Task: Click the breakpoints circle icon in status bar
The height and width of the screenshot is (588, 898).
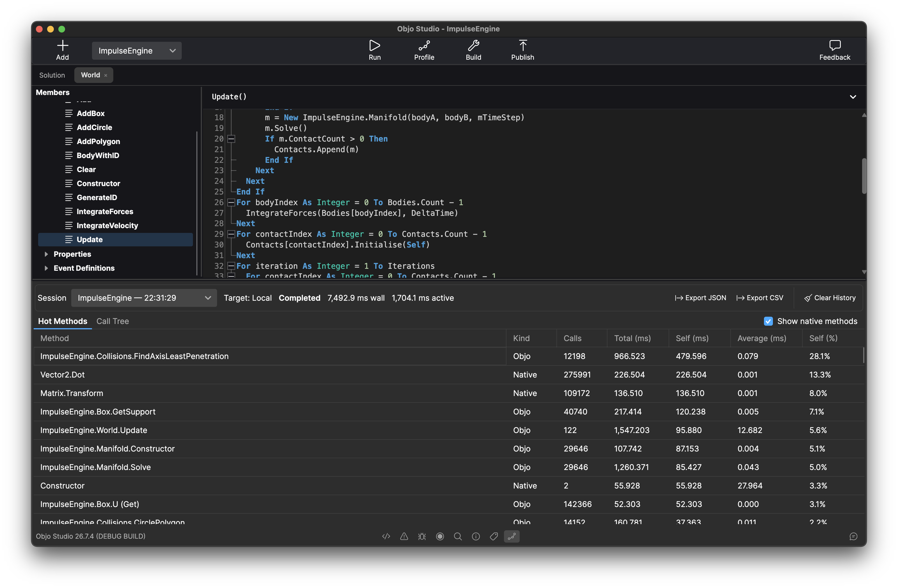Action: [440, 536]
